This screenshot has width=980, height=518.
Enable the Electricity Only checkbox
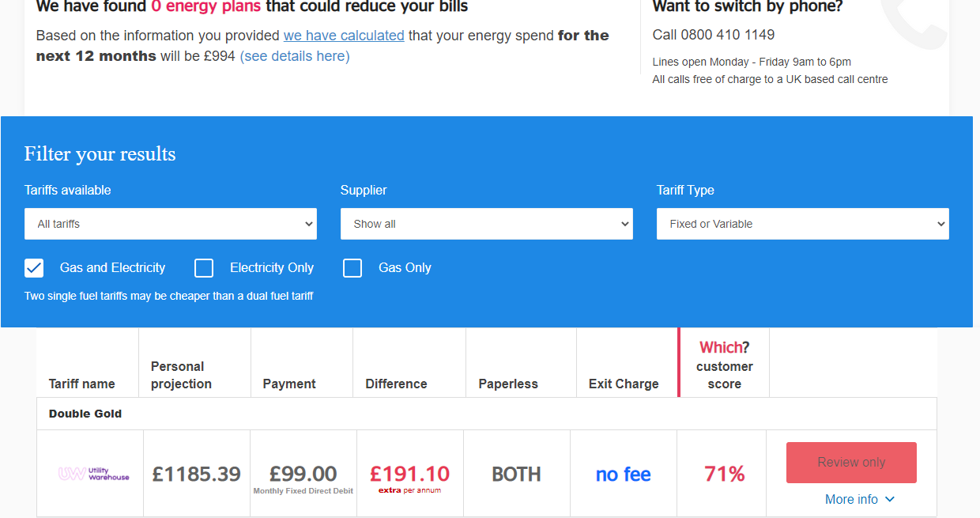pos(204,268)
